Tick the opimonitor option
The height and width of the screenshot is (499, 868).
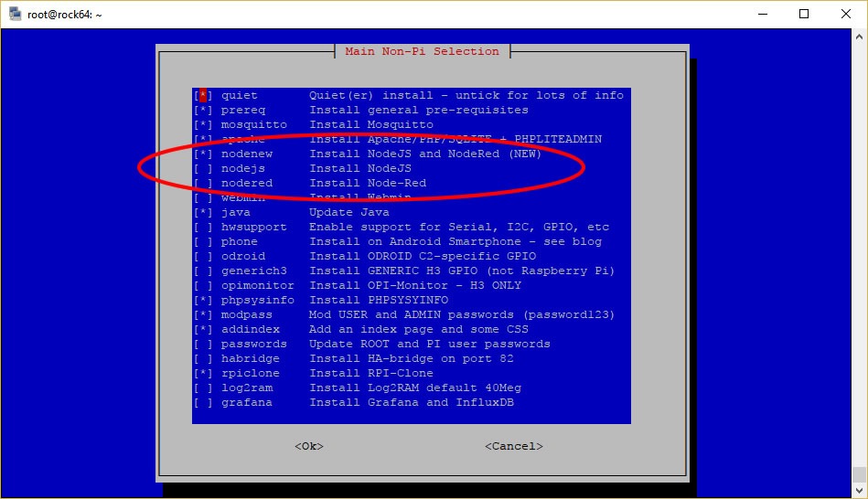point(203,285)
